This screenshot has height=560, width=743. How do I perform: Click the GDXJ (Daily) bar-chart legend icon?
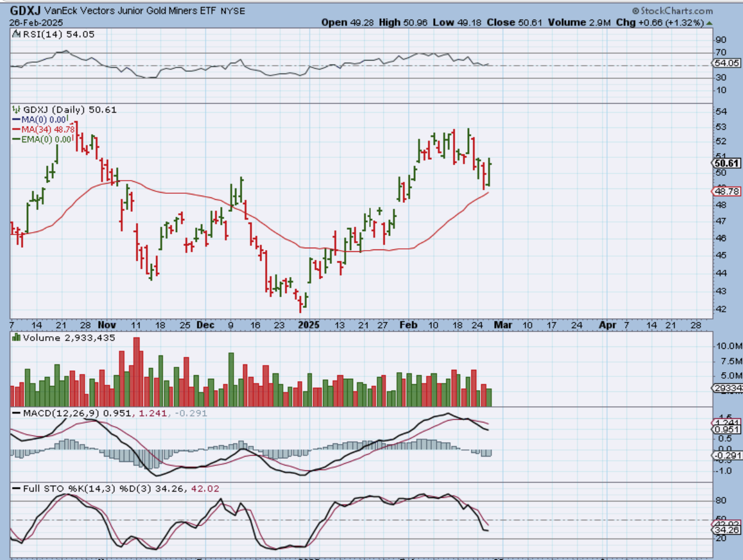coord(16,109)
